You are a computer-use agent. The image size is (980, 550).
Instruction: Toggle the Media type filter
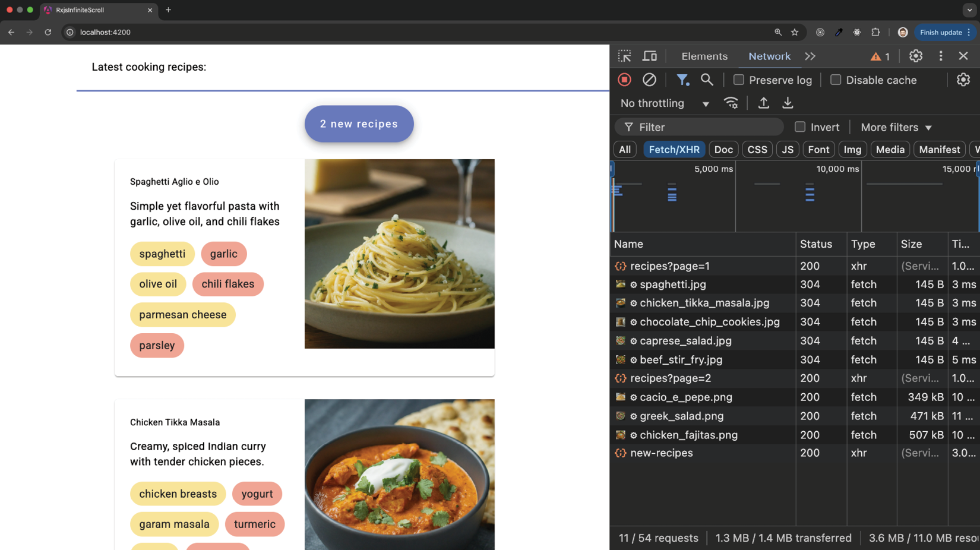890,149
